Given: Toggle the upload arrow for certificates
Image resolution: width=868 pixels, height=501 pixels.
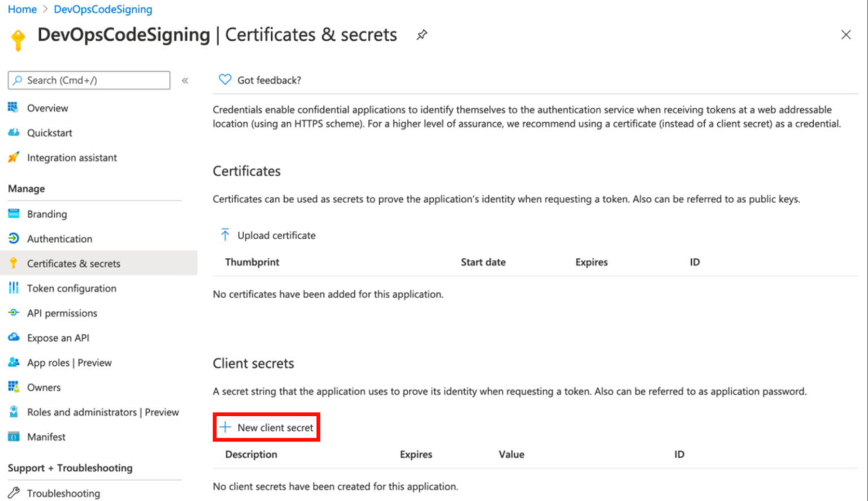Looking at the screenshot, I should click(225, 234).
